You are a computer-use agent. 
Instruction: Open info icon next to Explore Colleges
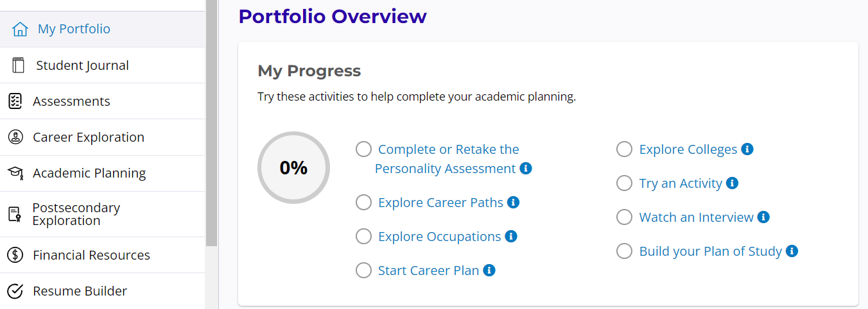(x=747, y=149)
